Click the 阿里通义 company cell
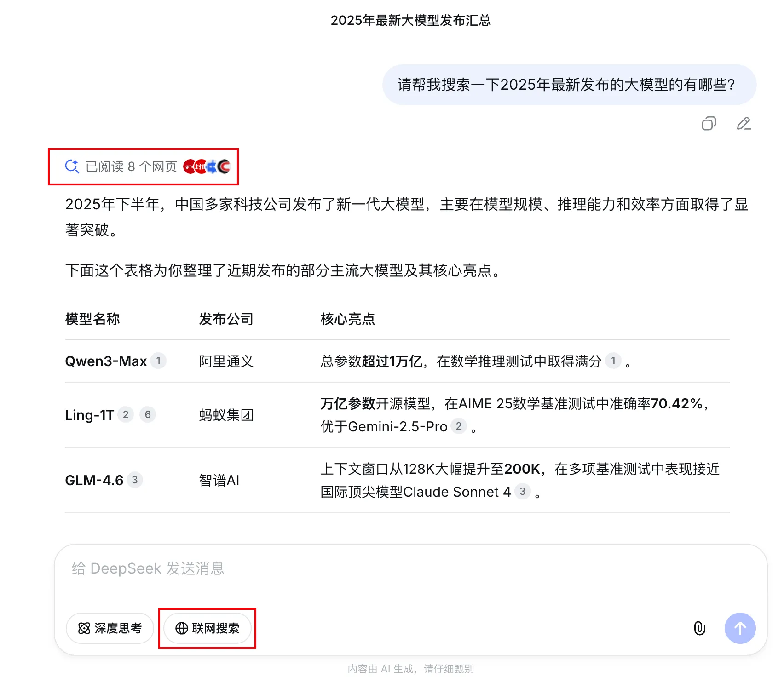 (x=226, y=361)
